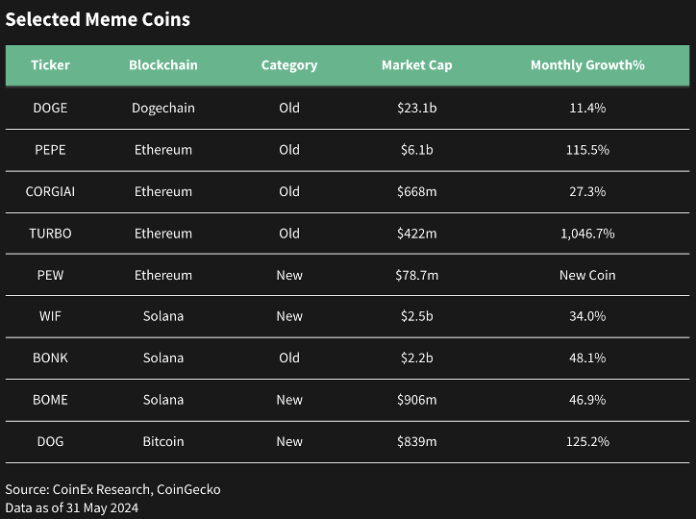The height and width of the screenshot is (519, 696).
Task: Click the Blockchain column header
Action: click(x=163, y=65)
